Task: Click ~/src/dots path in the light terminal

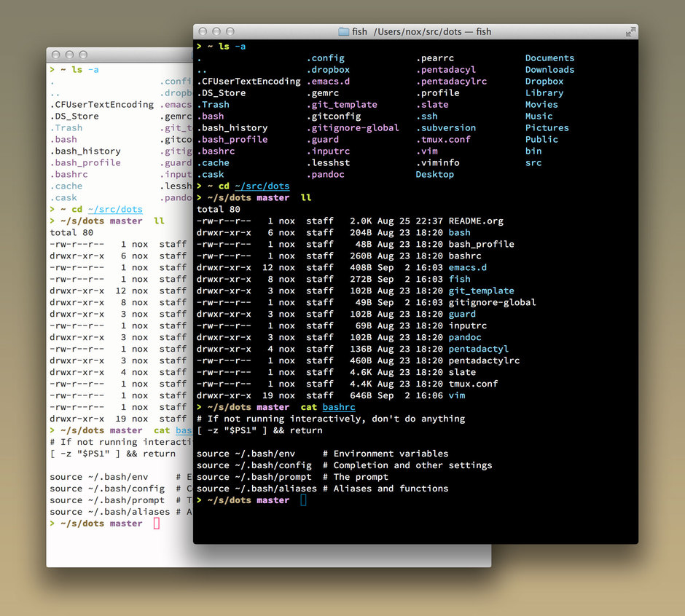Action: 115,209
